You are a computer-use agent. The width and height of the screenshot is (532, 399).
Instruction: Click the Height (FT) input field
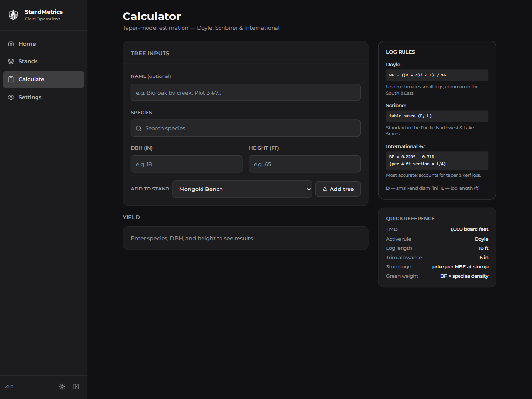(x=304, y=164)
